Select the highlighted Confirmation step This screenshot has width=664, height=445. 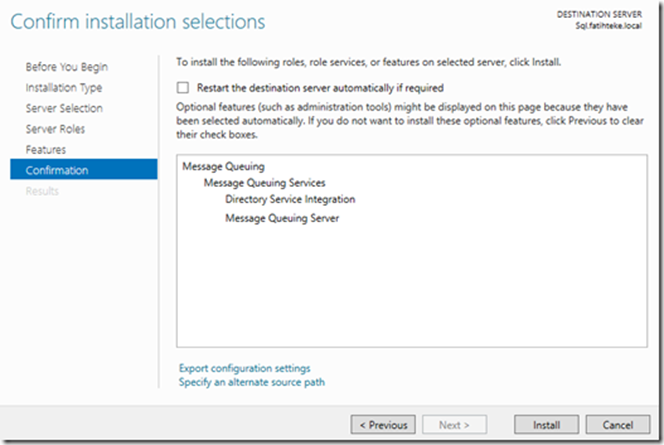84,169
